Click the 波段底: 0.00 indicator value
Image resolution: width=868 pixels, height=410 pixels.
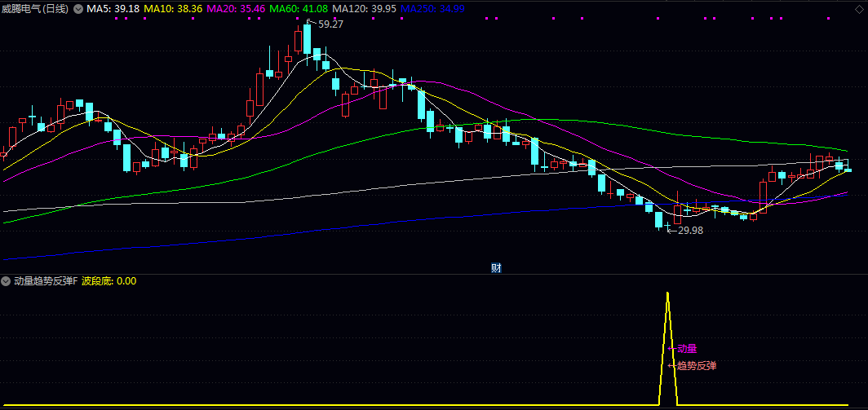click(x=109, y=281)
